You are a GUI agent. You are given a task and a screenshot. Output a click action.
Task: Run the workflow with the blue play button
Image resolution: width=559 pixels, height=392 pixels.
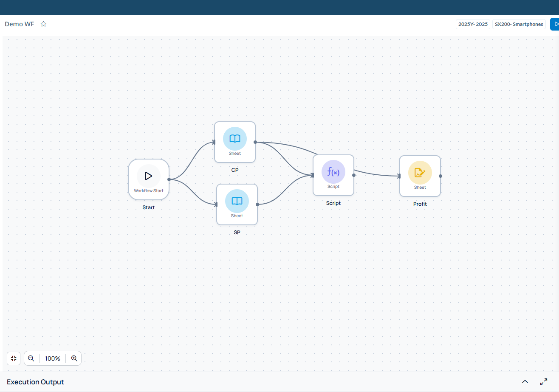point(555,24)
